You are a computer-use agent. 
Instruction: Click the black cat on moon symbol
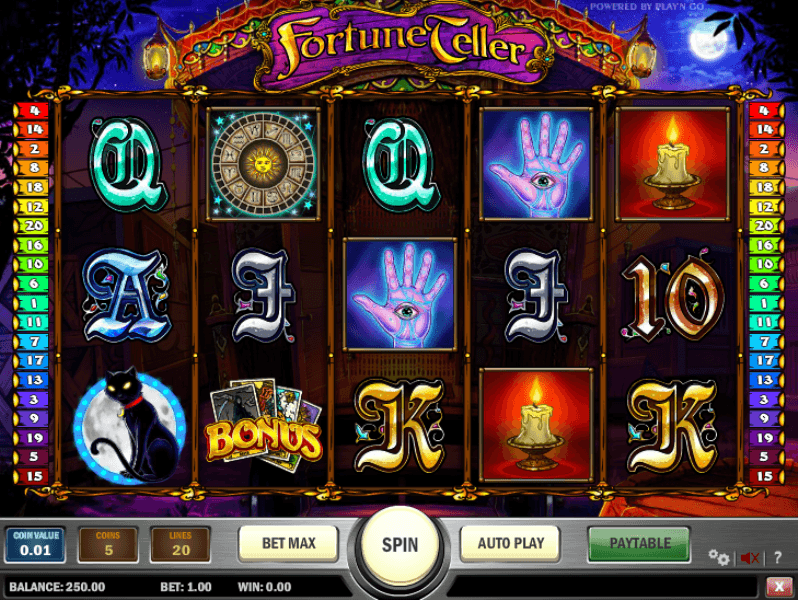click(129, 426)
